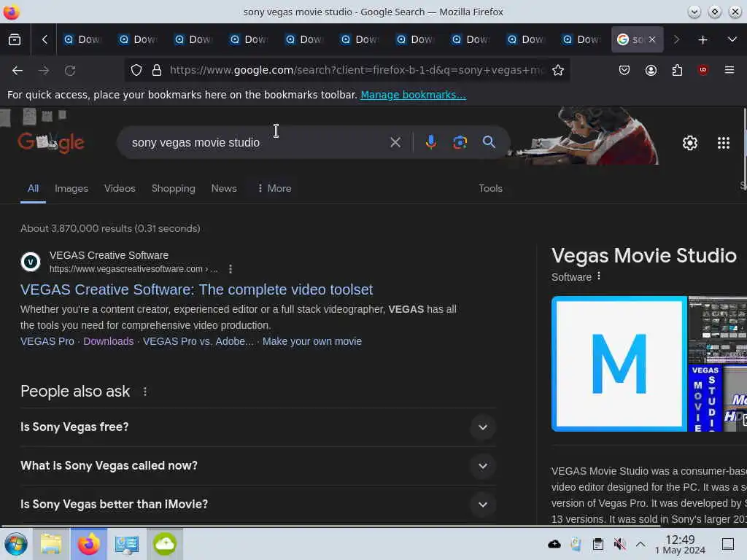This screenshot has width=747, height=560.
Task: List all tabs via the chevron button
Action: (732, 40)
